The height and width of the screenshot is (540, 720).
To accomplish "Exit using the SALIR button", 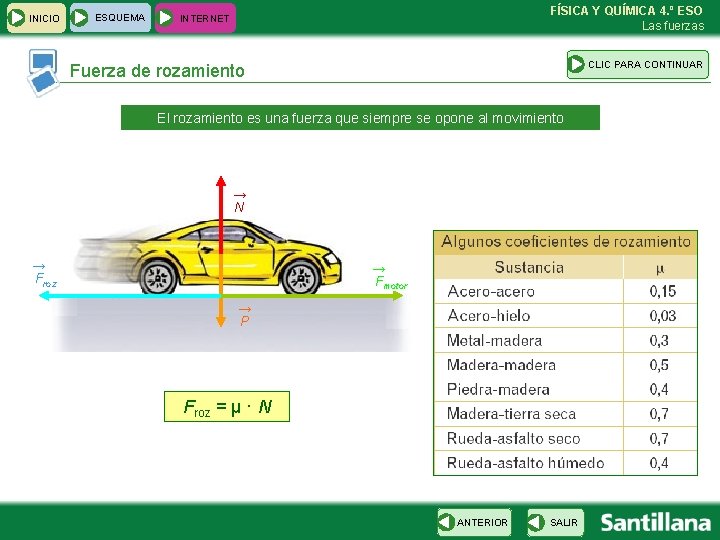I will point(555,522).
